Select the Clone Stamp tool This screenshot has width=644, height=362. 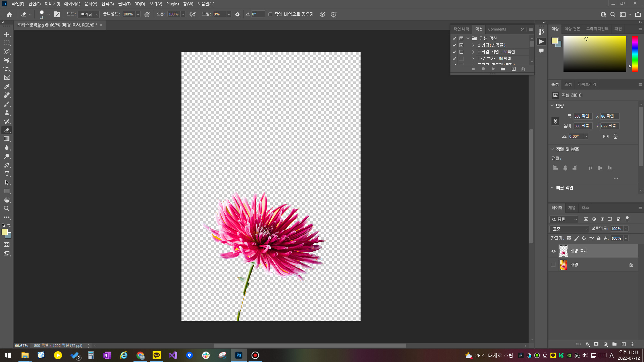(x=7, y=113)
